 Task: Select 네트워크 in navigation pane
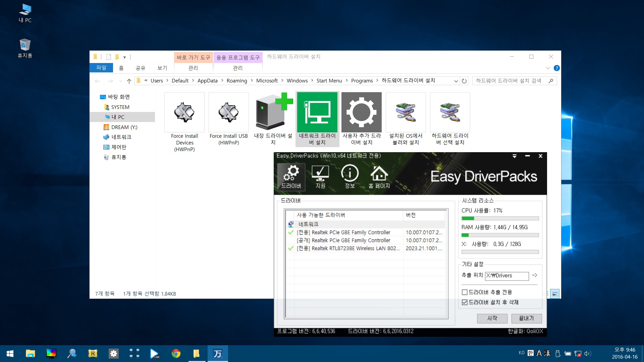(121, 137)
